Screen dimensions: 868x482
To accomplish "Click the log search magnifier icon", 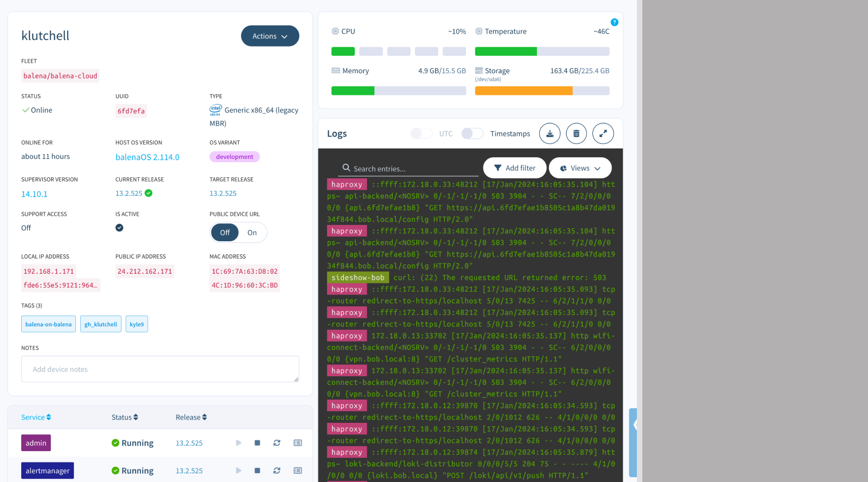I will coord(346,168).
